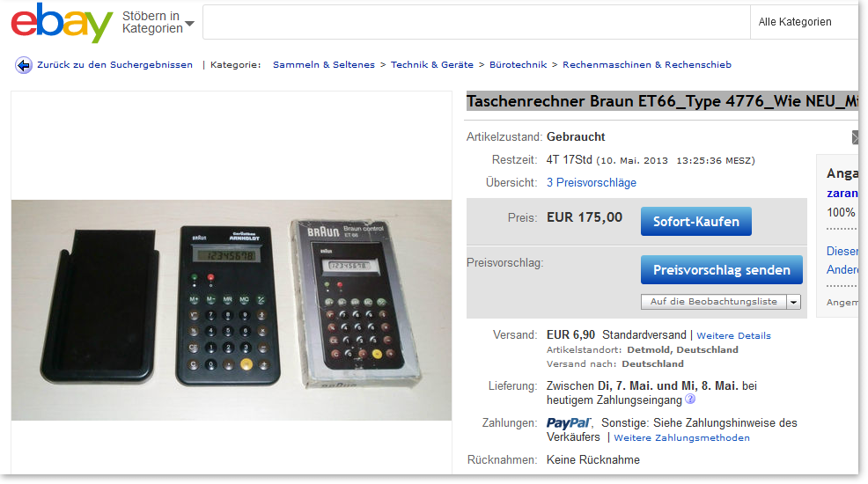Open Stöbern in Kategorien dropdown

pos(158,22)
